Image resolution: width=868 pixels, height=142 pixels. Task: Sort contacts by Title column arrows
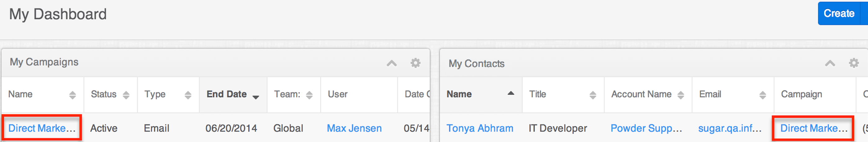pyautogui.click(x=593, y=95)
